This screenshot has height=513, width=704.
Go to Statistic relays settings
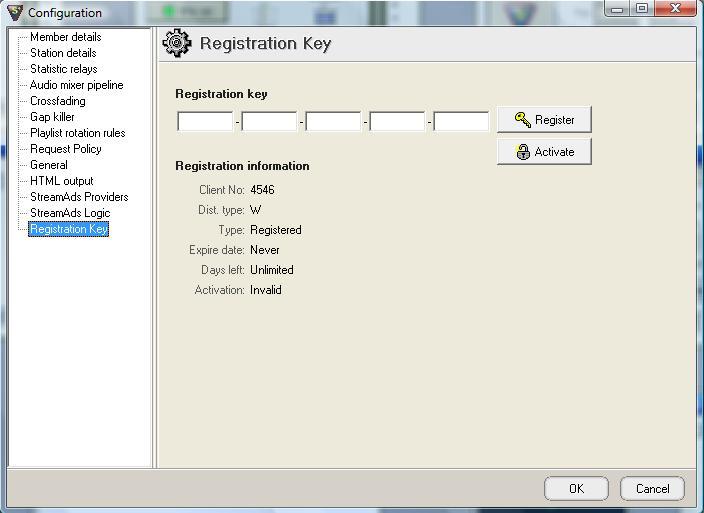(63, 69)
